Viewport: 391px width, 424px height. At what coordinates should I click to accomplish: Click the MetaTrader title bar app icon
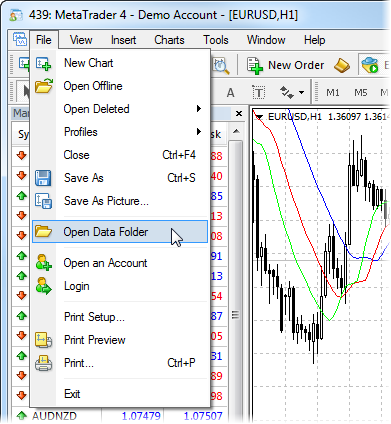tap(16, 15)
